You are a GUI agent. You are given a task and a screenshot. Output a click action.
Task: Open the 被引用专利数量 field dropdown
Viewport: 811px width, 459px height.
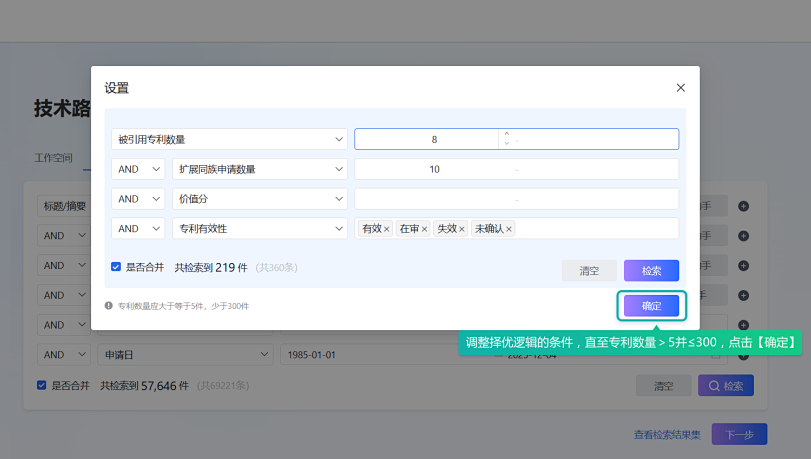pos(229,139)
